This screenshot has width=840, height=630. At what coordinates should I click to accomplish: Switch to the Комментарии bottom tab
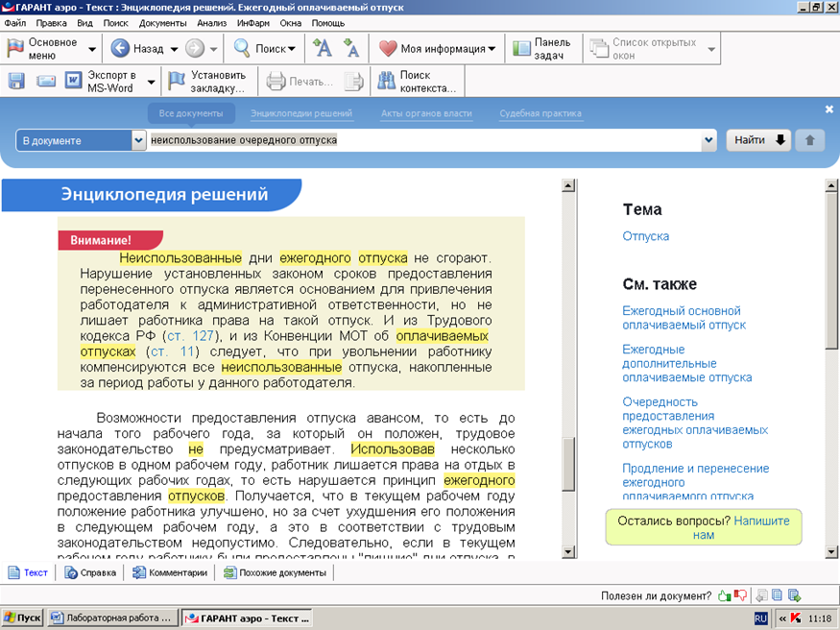coord(170,572)
